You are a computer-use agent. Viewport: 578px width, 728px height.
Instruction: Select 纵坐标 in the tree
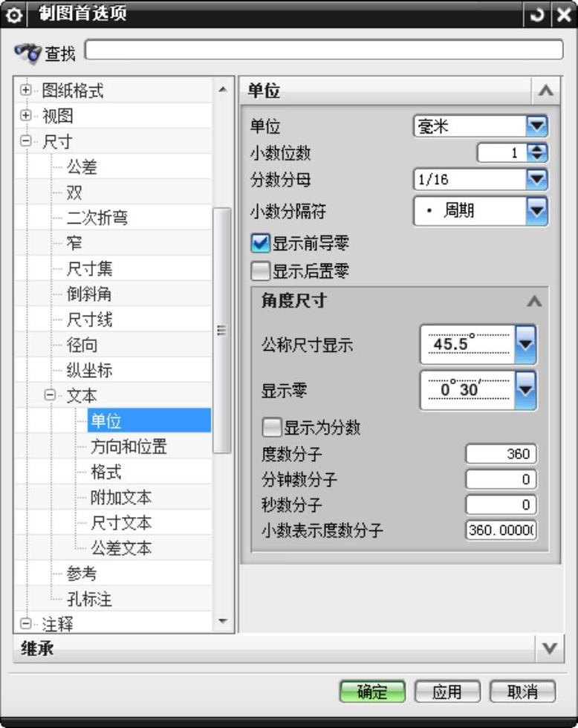(90, 370)
